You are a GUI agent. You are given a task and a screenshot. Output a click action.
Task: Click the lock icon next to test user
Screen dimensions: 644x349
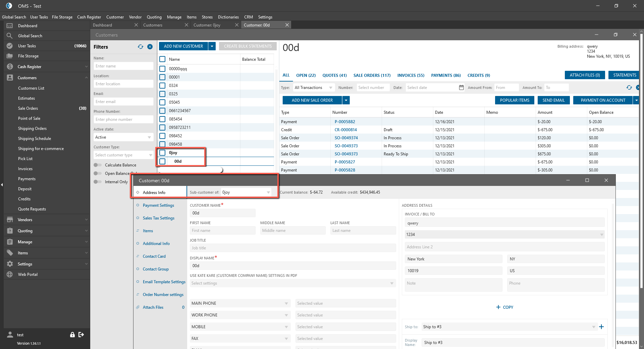coord(72,335)
